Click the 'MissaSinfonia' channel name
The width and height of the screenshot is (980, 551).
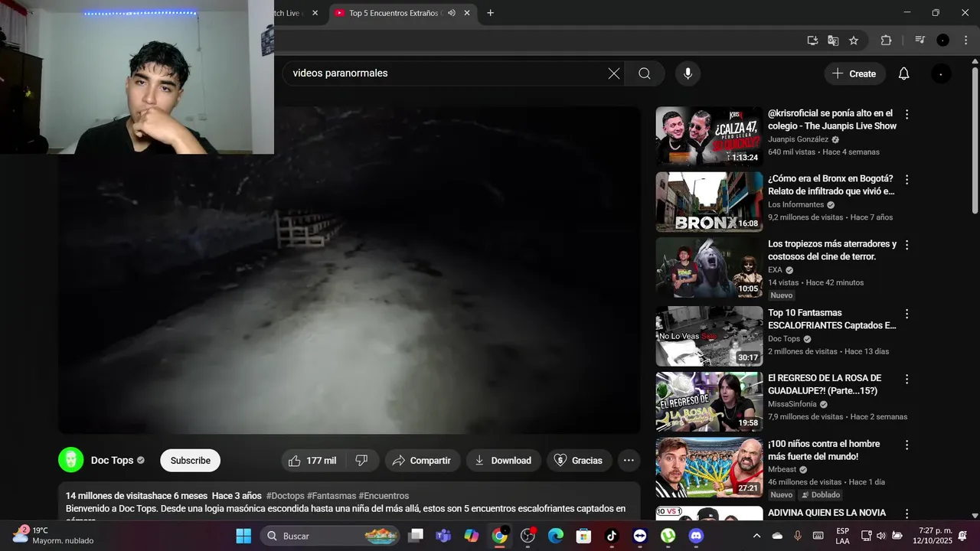point(792,404)
